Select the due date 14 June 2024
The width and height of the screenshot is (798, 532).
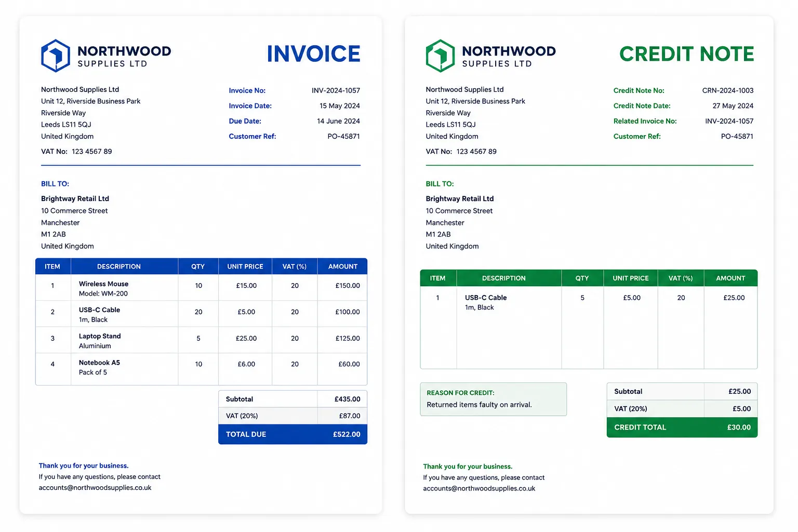tap(338, 121)
